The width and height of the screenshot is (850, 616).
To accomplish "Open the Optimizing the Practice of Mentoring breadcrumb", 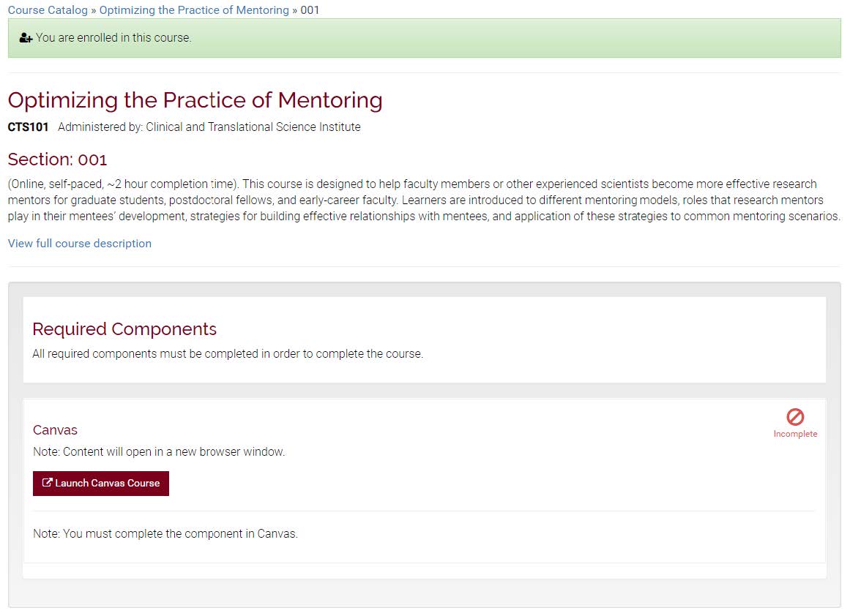I will point(194,10).
